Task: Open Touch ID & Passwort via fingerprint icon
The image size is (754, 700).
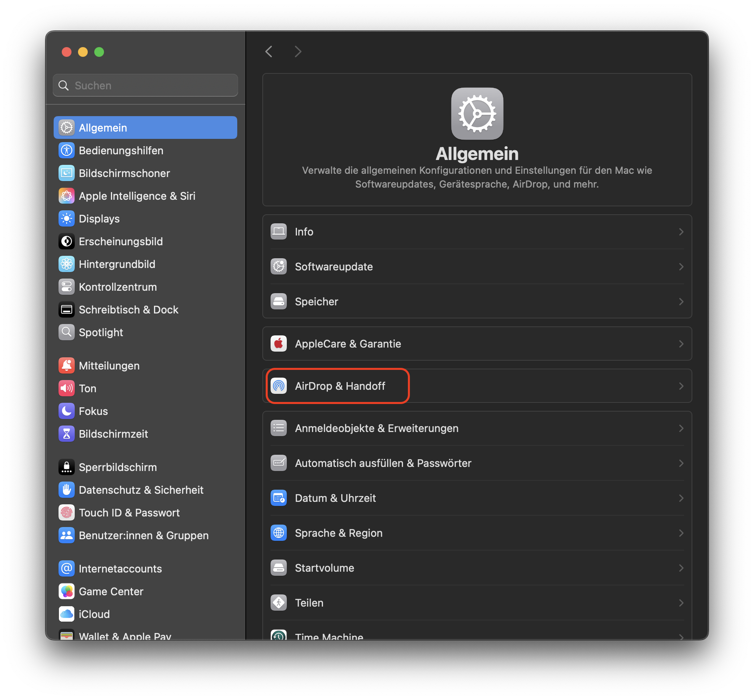Action: click(x=67, y=512)
